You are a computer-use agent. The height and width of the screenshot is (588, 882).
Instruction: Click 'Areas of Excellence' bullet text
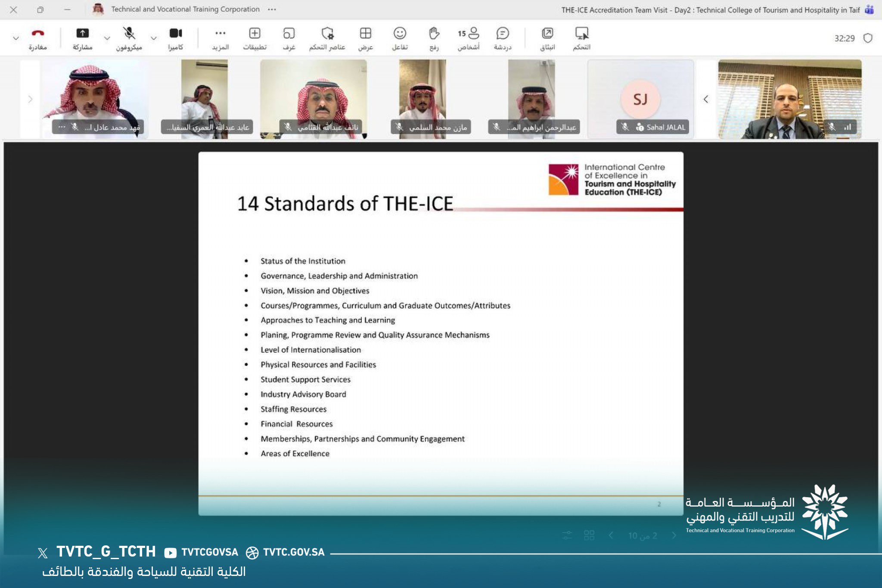295,454
